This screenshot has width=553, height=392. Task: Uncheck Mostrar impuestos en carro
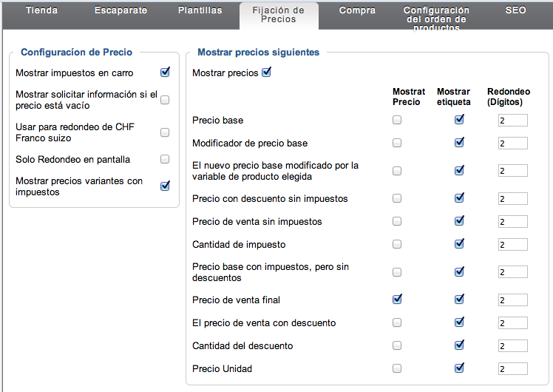[x=165, y=72]
